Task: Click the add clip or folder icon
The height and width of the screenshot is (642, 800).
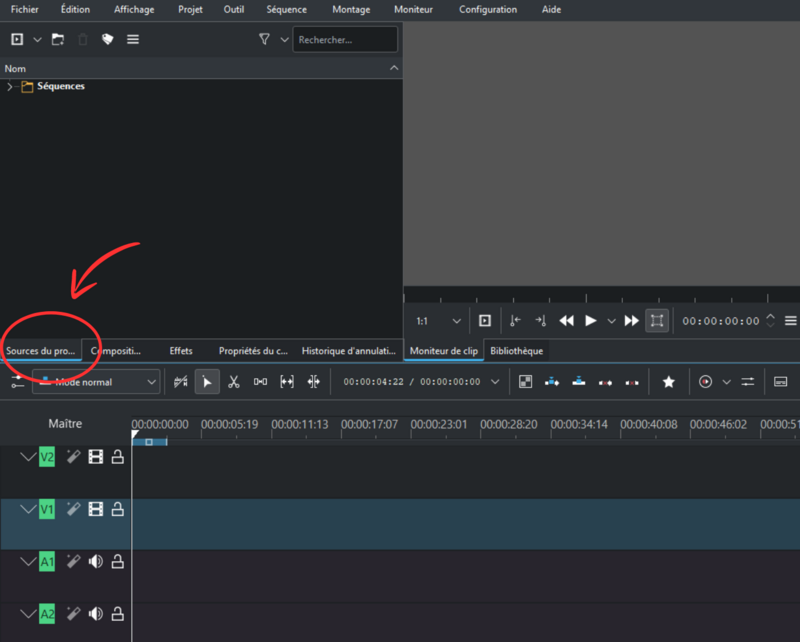Action: pos(17,39)
